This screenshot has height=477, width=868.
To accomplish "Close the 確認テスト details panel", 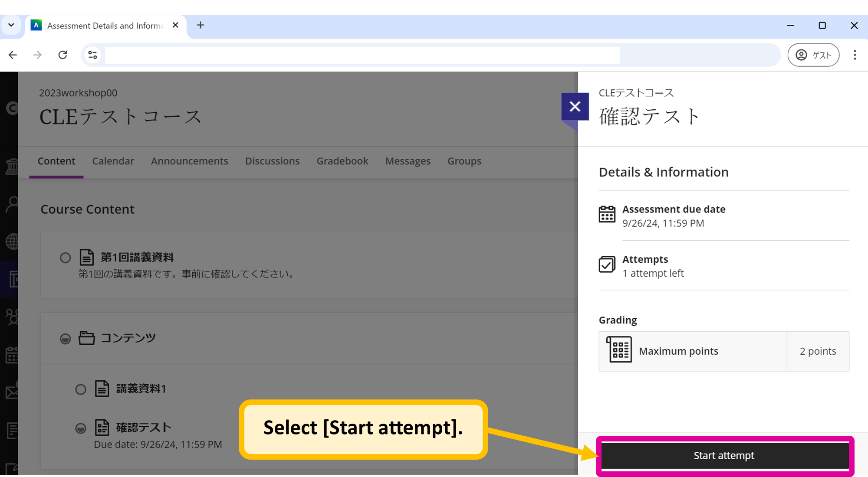I will (x=575, y=106).
